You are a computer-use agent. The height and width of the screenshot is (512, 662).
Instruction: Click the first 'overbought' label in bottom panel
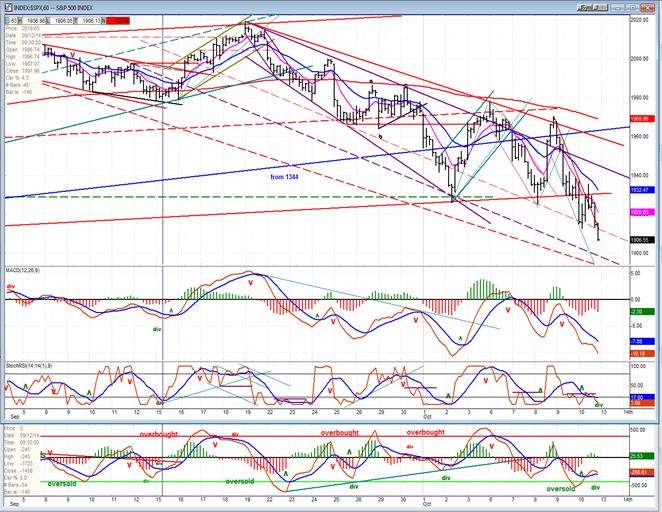click(x=159, y=434)
